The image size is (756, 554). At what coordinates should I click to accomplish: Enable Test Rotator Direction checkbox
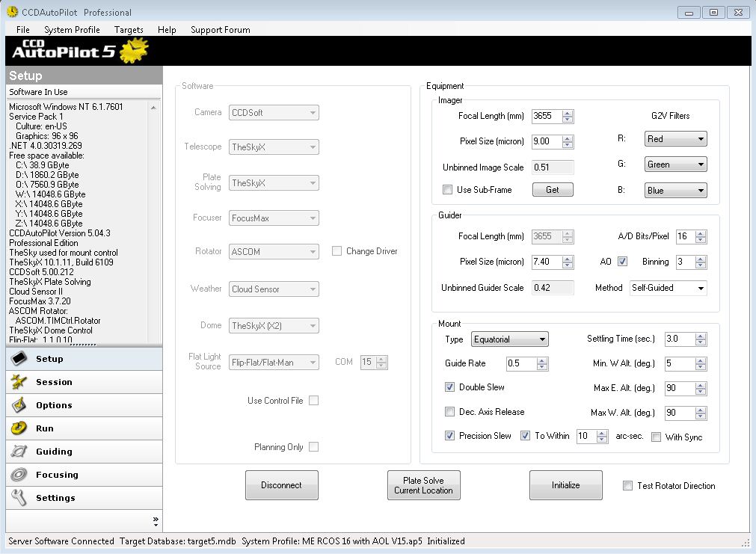tap(627, 485)
